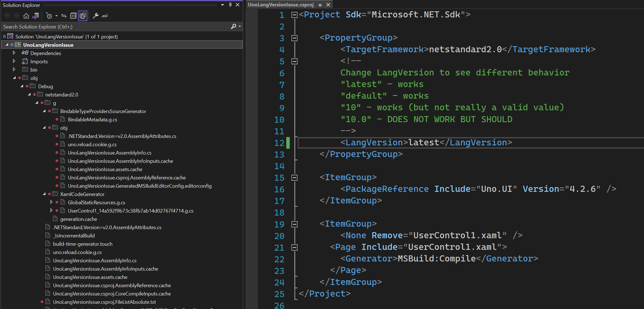The image size is (644, 309).
Task: Select UnoLangVersionIssue.csproj.CoreCompileInputs.cache file
Action: click(112, 294)
